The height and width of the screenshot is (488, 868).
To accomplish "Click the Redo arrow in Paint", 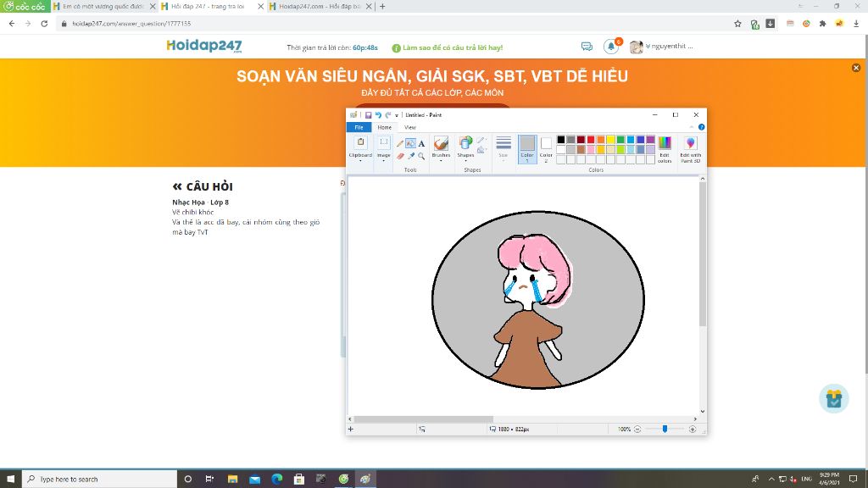I will point(388,115).
